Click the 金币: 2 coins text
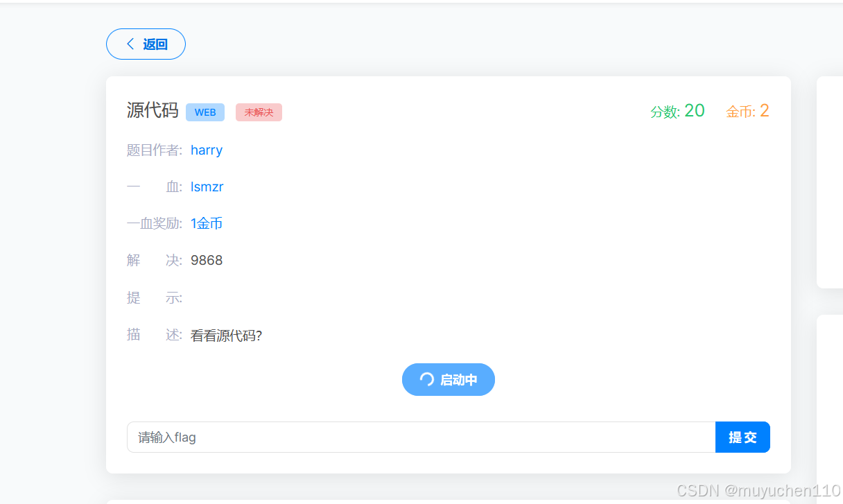843x504 pixels. (x=747, y=111)
